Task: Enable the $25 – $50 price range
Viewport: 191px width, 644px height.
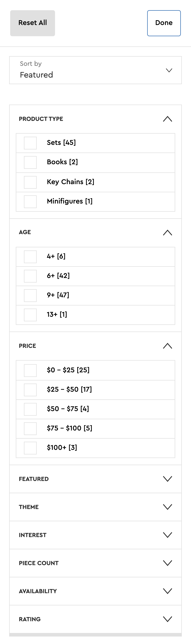Action: 30,389
